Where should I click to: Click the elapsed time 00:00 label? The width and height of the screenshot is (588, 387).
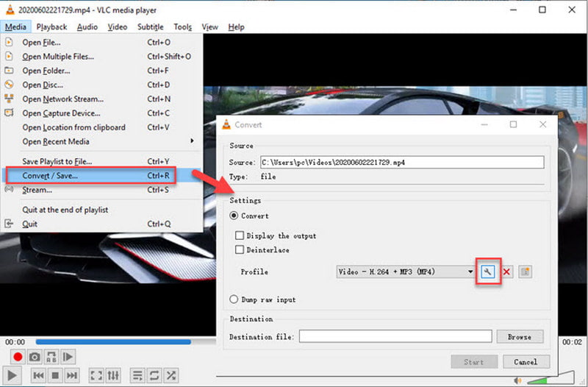tap(15, 342)
